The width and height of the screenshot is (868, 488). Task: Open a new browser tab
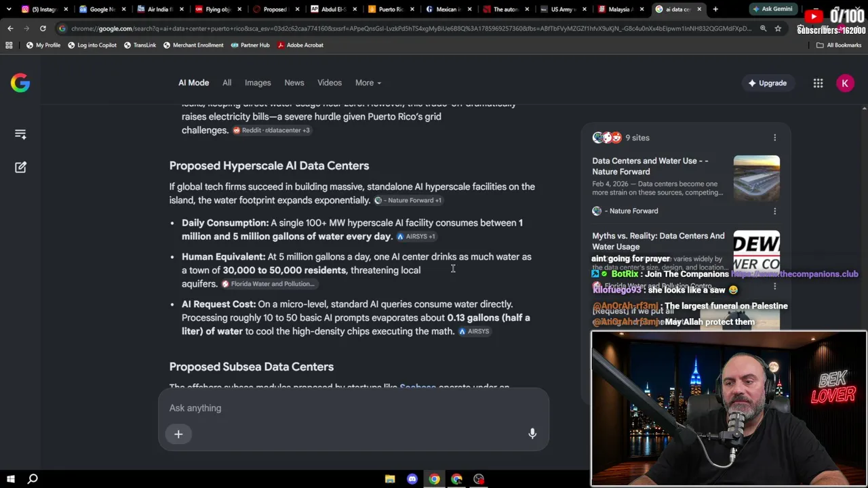tap(715, 9)
